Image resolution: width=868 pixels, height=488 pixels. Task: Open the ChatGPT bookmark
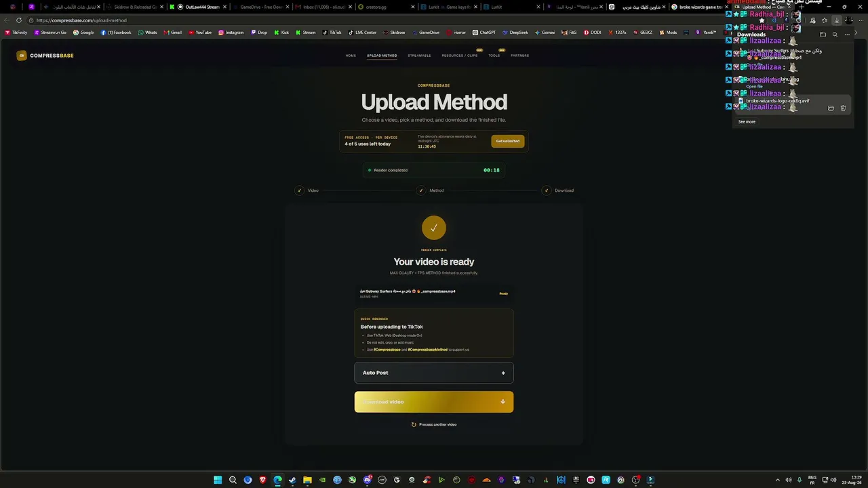point(484,33)
